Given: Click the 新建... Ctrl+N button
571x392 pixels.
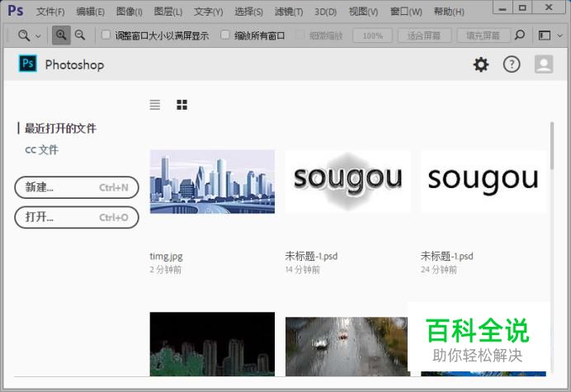Looking at the screenshot, I should click(77, 187).
